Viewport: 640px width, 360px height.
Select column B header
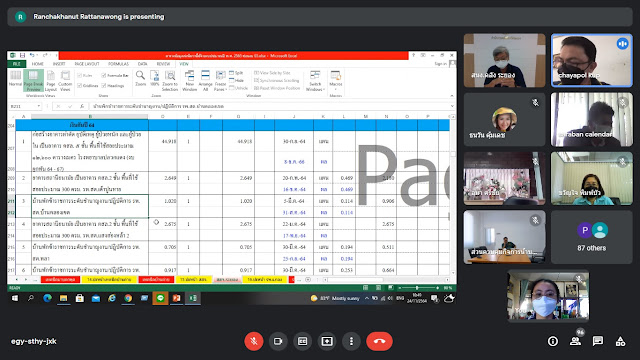pyautogui.click(x=90, y=117)
